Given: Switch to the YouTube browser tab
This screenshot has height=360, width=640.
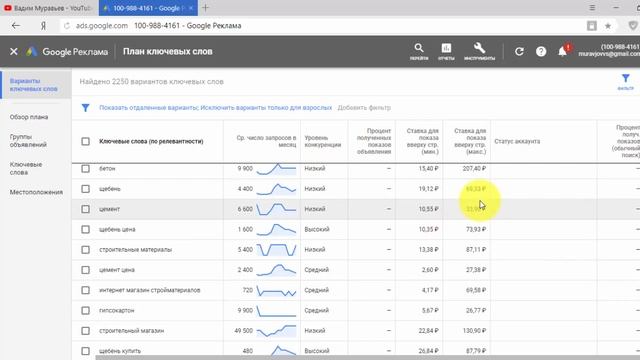Looking at the screenshot, I should pyautogui.click(x=49, y=8).
